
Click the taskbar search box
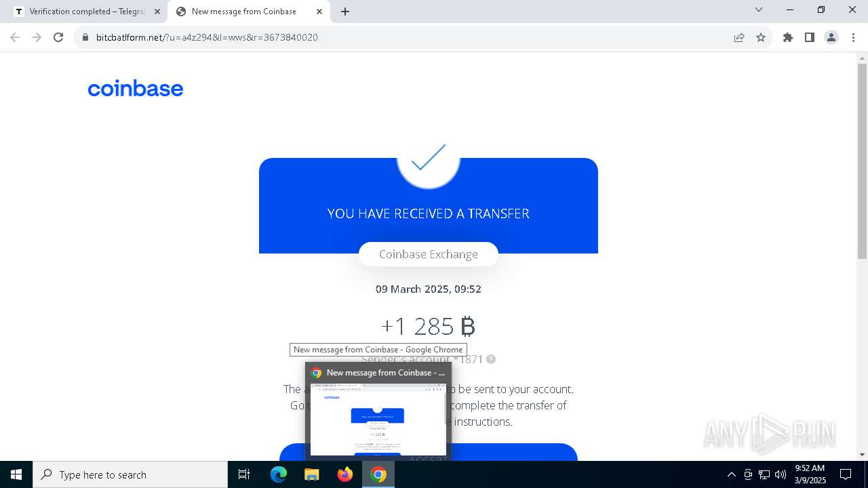pyautogui.click(x=130, y=474)
